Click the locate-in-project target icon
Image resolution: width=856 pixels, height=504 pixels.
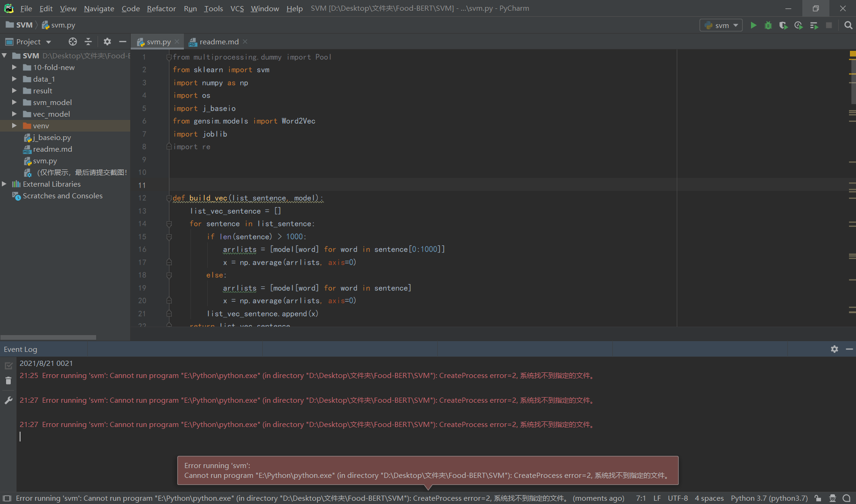pyautogui.click(x=73, y=42)
